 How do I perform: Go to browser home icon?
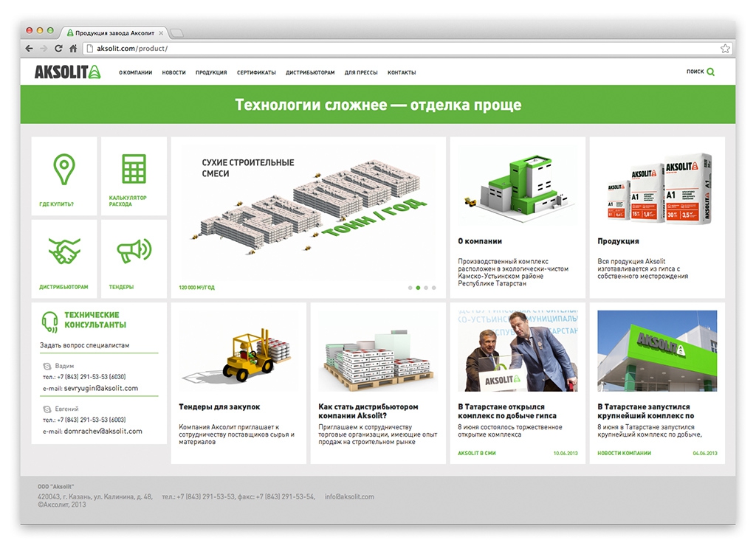tap(73, 49)
